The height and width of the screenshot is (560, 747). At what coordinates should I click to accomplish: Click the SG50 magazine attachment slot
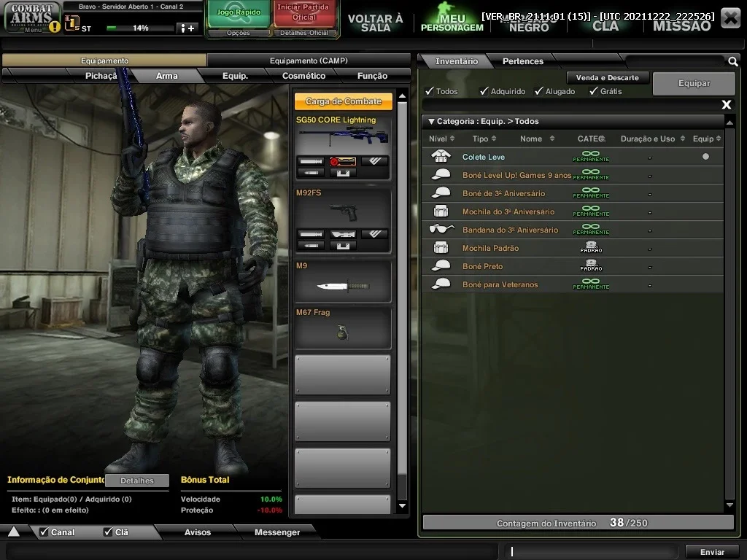click(343, 173)
